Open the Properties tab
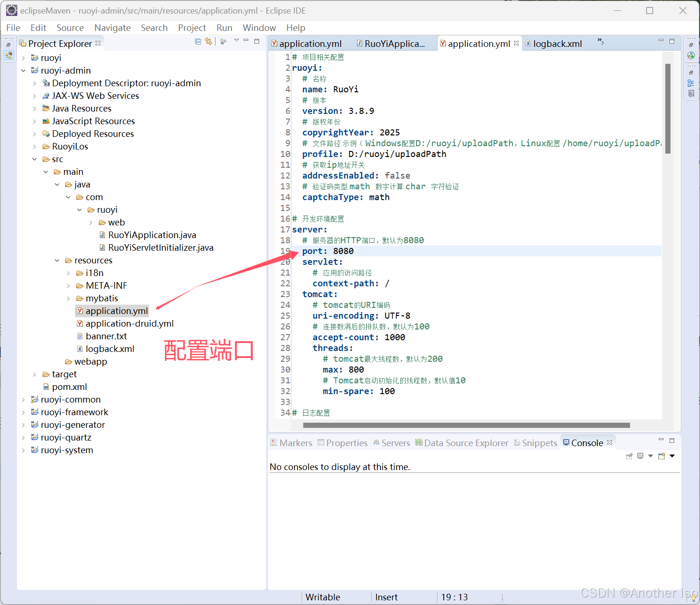The width and height of the screenshot is (700, 605). click(x=343, y=443)
